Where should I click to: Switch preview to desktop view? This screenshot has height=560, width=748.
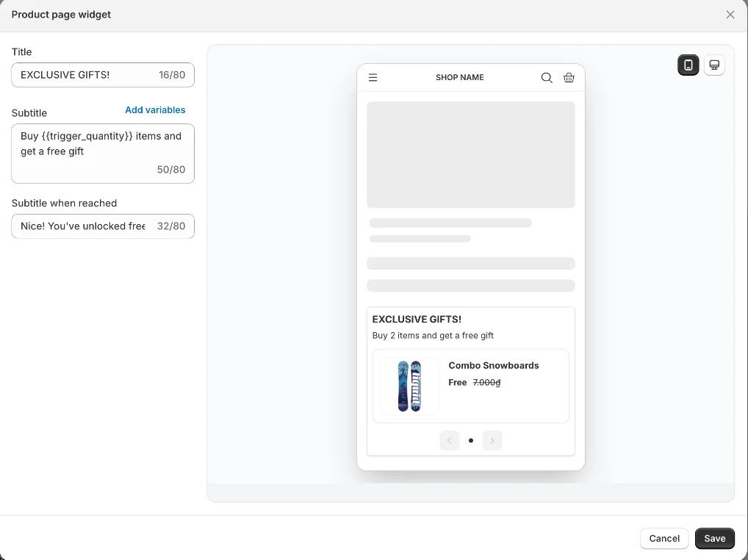(x=714, y=65)
